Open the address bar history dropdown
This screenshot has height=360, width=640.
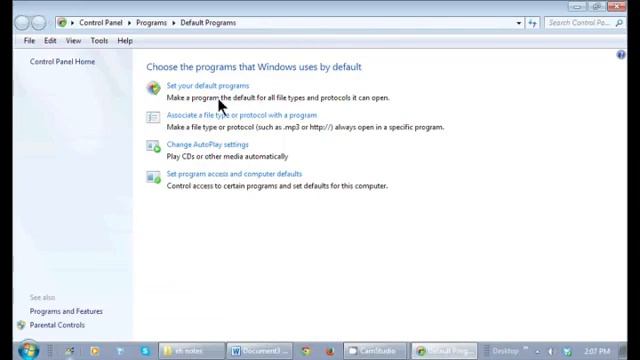click(x=519, y=23)
